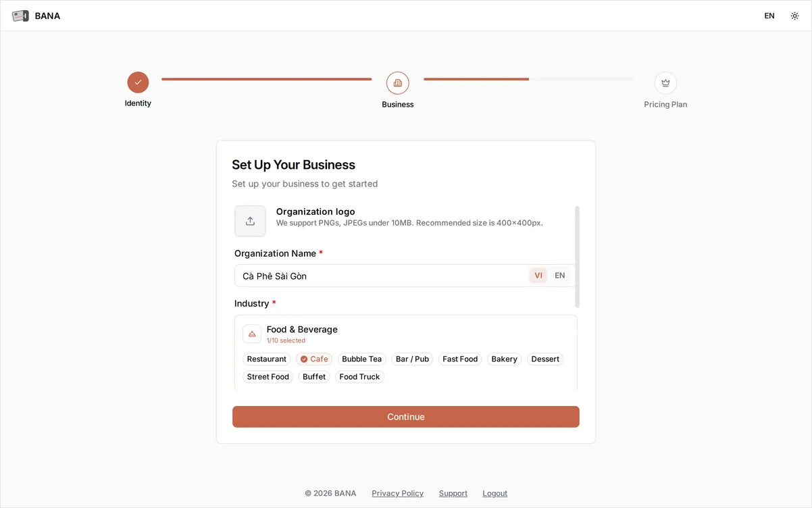The height and width of the screenshot is (508, 812).
Task: Open the Support footer link
Action: click(x=453, y=493)
